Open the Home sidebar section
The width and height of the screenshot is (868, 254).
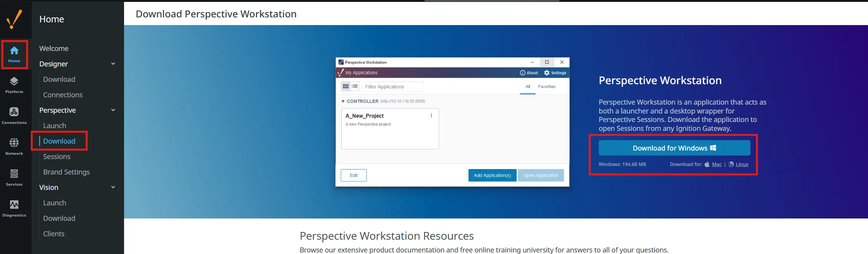tap(14, 54)
